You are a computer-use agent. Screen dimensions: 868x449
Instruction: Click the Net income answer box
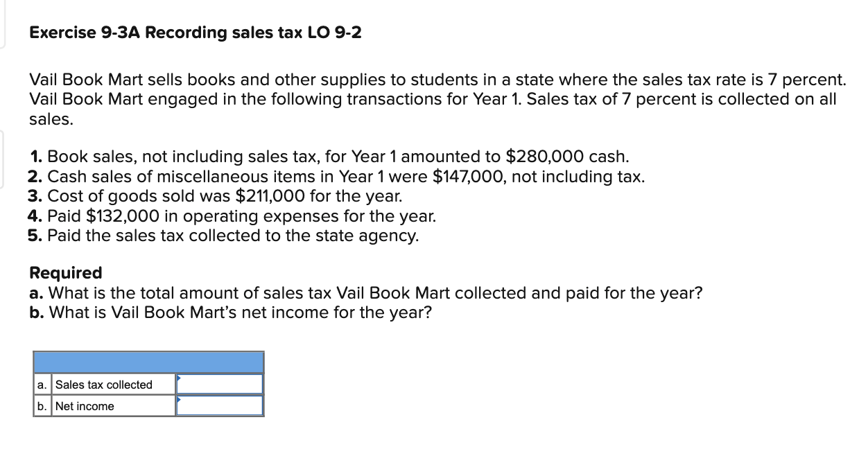point(219,406)
